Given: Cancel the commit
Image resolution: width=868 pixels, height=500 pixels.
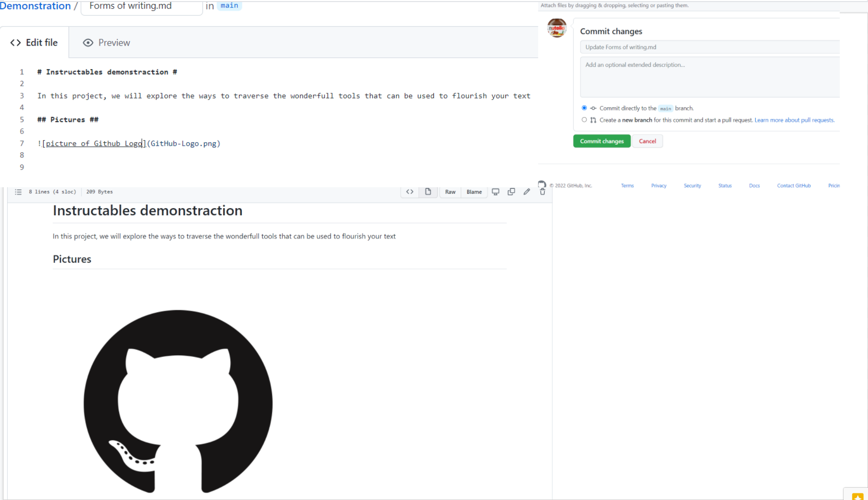Looking at the screenshot, I should coord(647,141).
